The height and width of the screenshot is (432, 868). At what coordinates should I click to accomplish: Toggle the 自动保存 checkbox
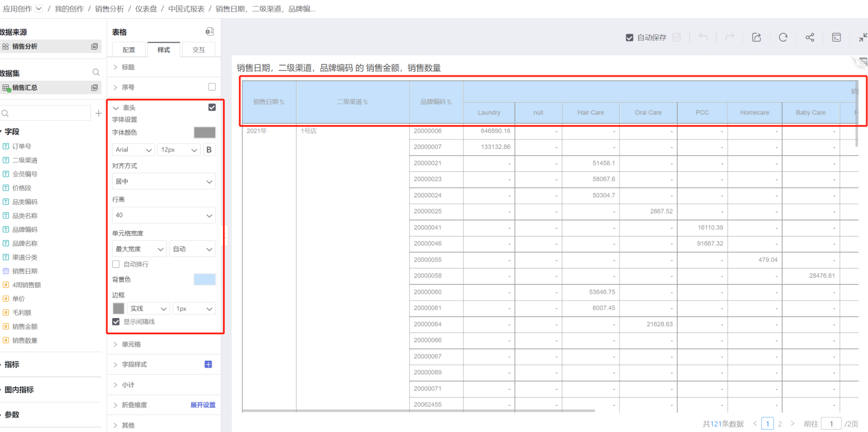coord(630,37)
